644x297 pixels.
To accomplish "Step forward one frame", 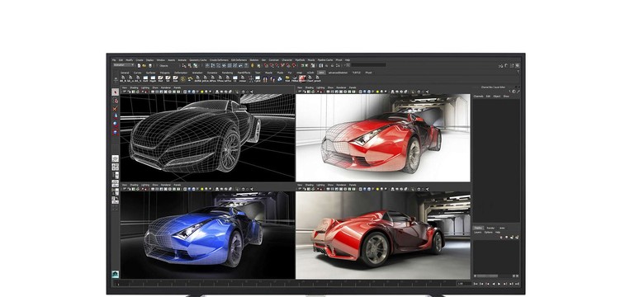I will (x=511, y=284).
